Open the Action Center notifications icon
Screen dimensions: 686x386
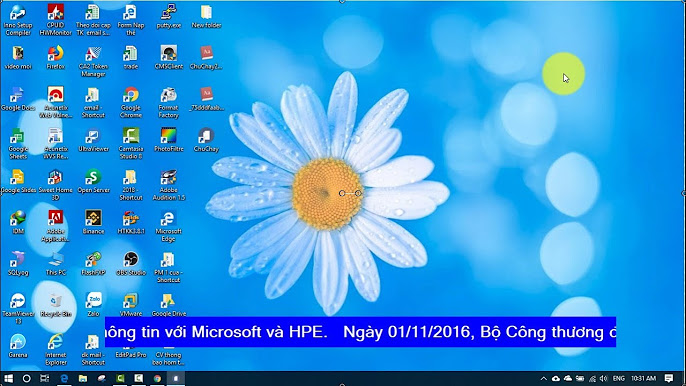click(x=668, y=379)
